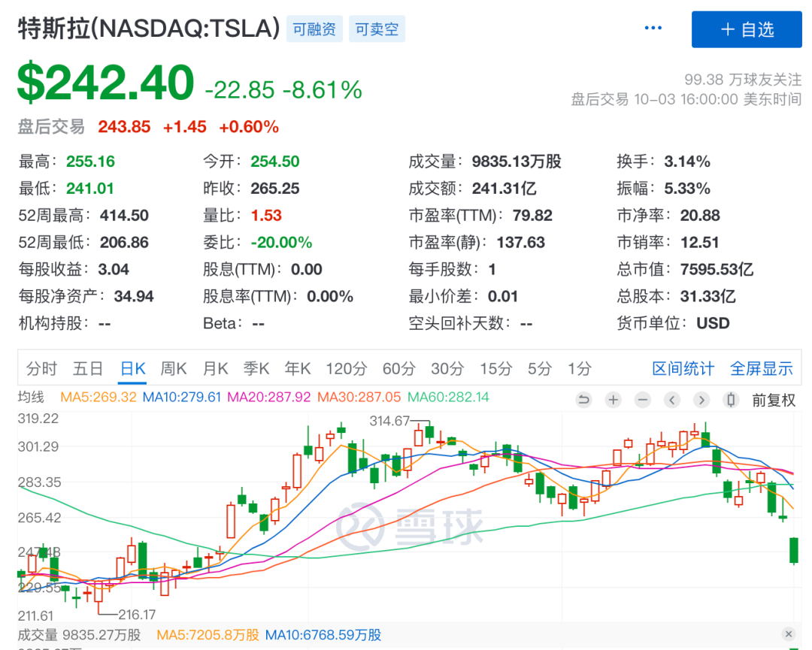This screenshot has height=650, width=812.
Task: Switch to the 分时 intraday tab
Action: (41, 368)
